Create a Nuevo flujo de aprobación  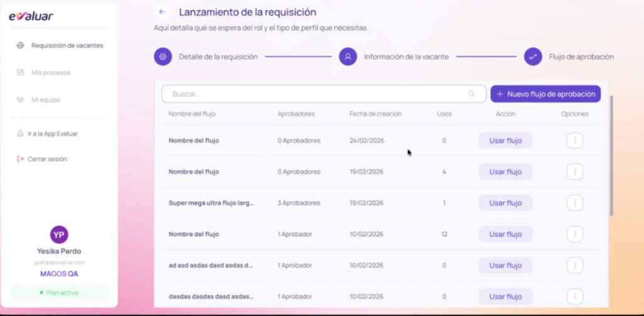(545, 94)
